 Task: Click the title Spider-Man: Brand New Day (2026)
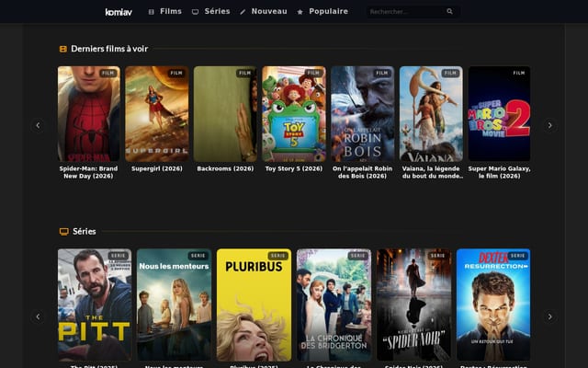pos(88,172)
